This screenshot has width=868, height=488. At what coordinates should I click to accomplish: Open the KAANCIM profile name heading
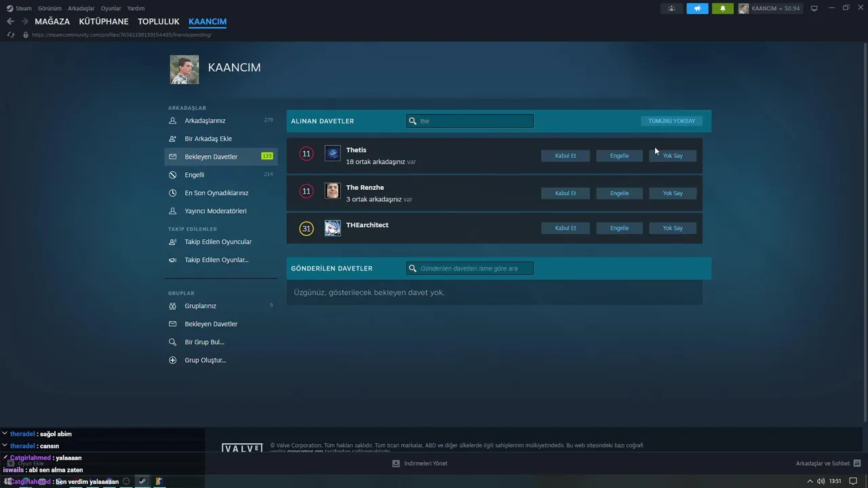234,68
